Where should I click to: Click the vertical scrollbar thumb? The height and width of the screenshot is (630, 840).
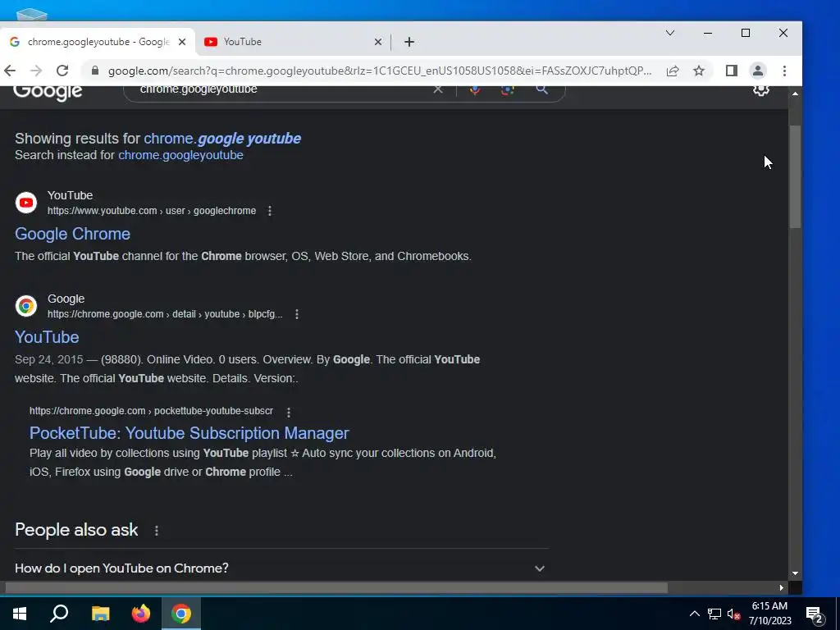click(795, 177)
